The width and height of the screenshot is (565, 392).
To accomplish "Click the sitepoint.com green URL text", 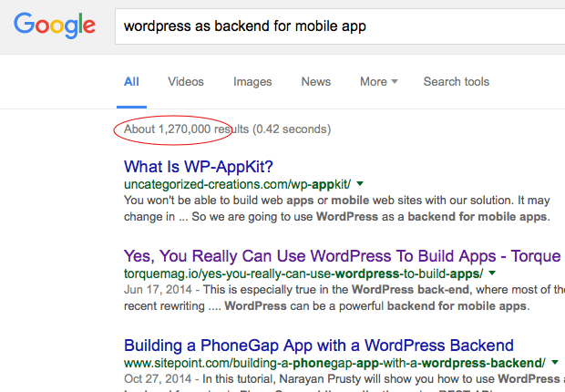I will [x=334, y=363].
